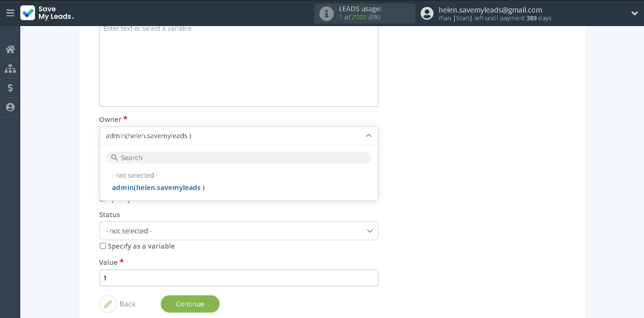Click the Status dropdown chevron arrow
This screenshot has width=644, height=318.
[x=370, y=231]
